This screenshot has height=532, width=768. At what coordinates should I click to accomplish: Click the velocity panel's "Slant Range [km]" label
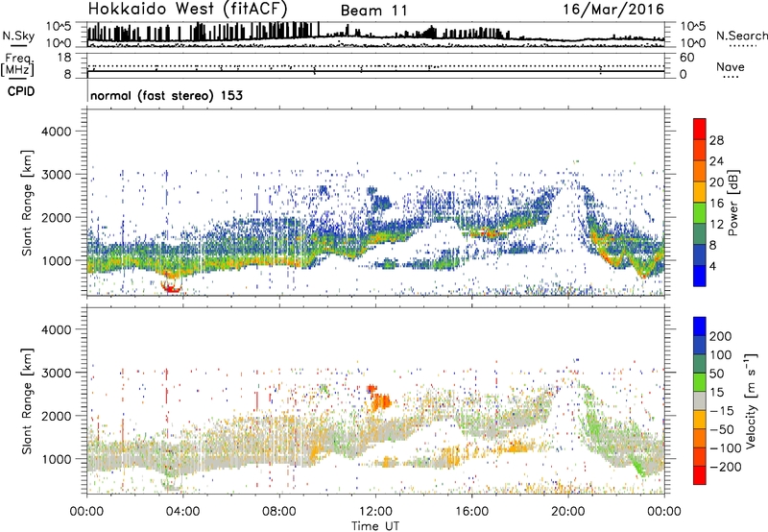[27, 401]
